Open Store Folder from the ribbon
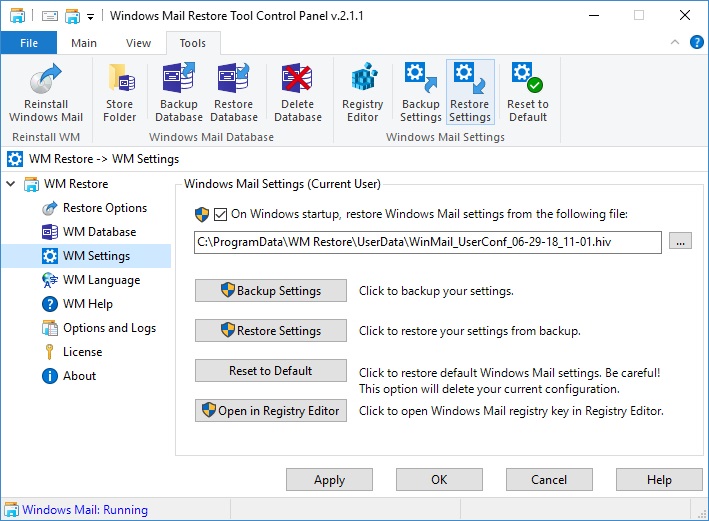This screenshot has height=521, width=709. click(119, 92)
